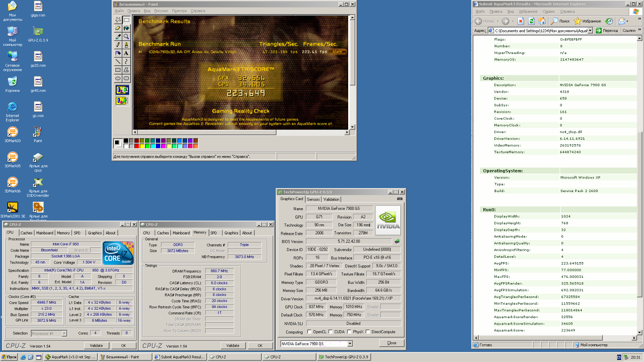This screenshot has width=644, height=362.
Task: Open the Сервис menu in Internet Explorer
Action: tap(549, 12)
